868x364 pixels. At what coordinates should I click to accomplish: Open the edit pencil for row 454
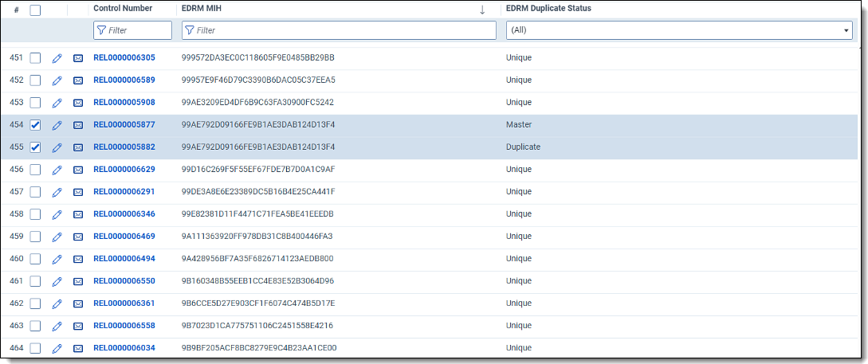57,125
